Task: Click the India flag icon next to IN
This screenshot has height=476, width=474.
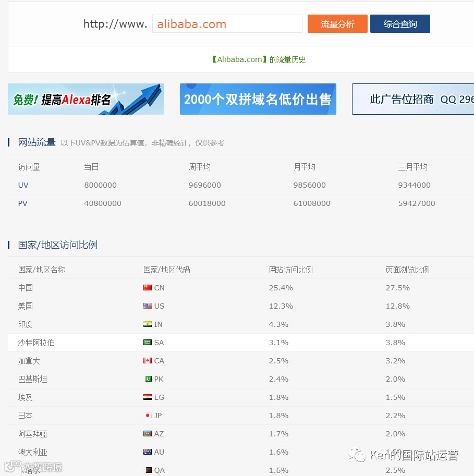Action: (x=147, y=324)
